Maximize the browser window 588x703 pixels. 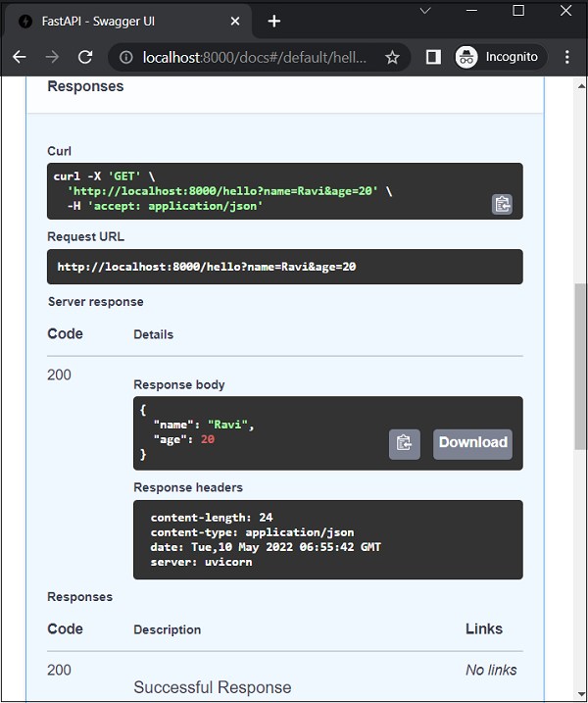518,10
